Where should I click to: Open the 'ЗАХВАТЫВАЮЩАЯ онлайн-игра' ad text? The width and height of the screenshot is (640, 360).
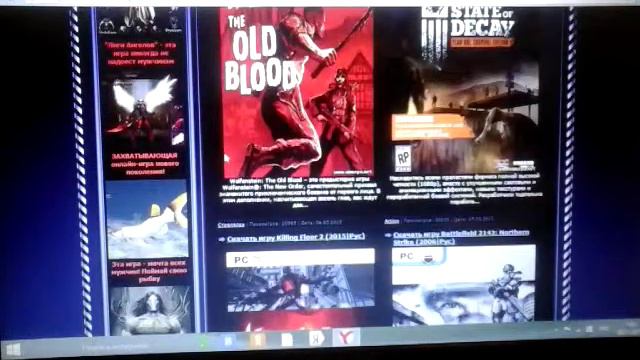pos(144,164)
